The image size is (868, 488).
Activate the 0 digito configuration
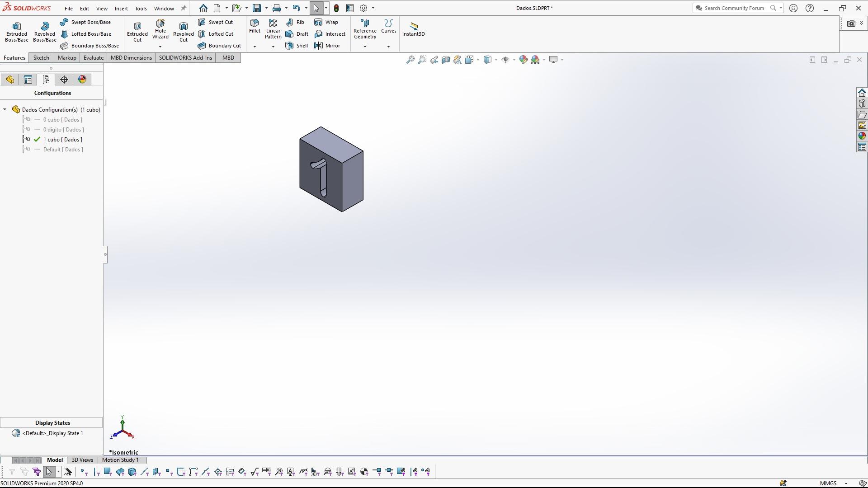tap(64, 130)
